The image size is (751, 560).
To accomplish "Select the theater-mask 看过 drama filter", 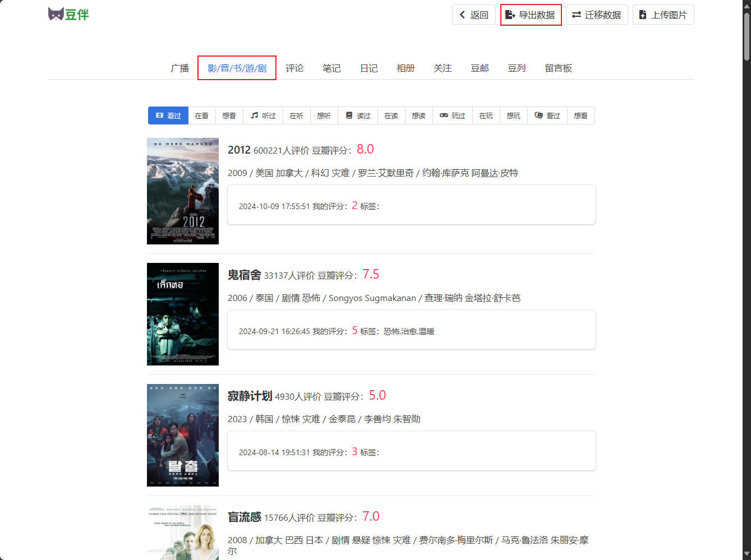I will 547,115.
